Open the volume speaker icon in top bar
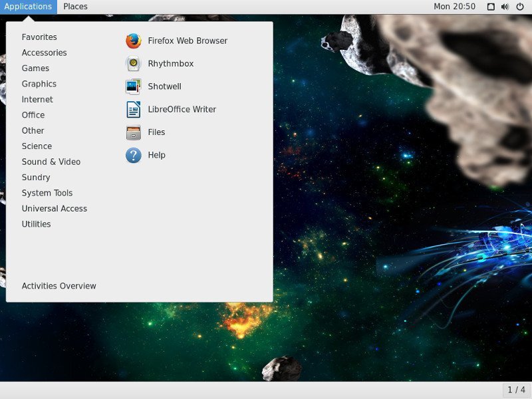Screen dimensions: 532x399 tap(505, 7)
